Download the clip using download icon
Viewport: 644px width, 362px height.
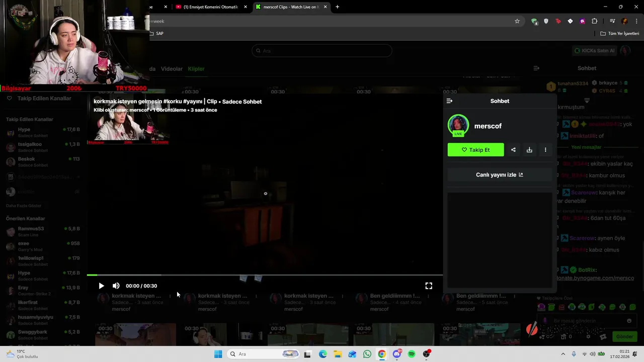point(529,150)
